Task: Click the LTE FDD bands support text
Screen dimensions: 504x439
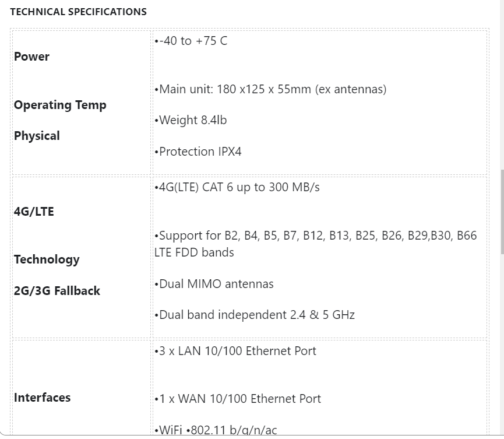Action: pyautogui.click(x=316, y=244)
